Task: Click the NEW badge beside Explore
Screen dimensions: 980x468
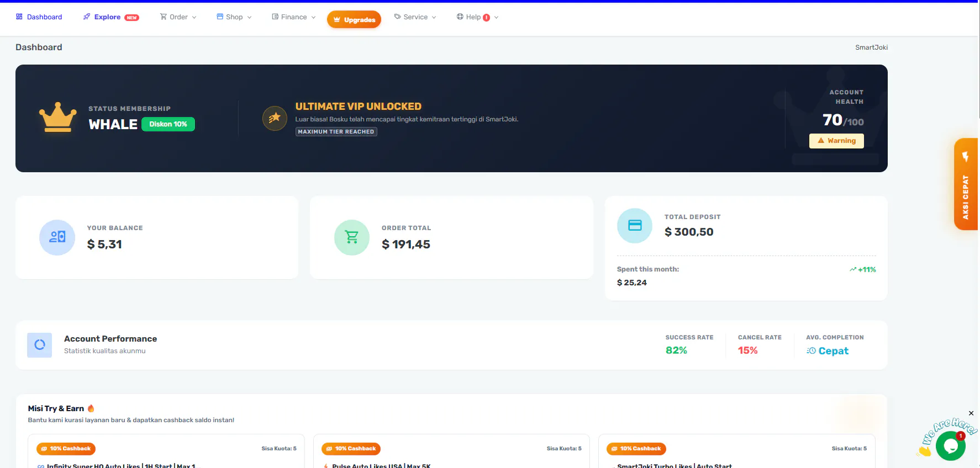Action: pos(131,18)
